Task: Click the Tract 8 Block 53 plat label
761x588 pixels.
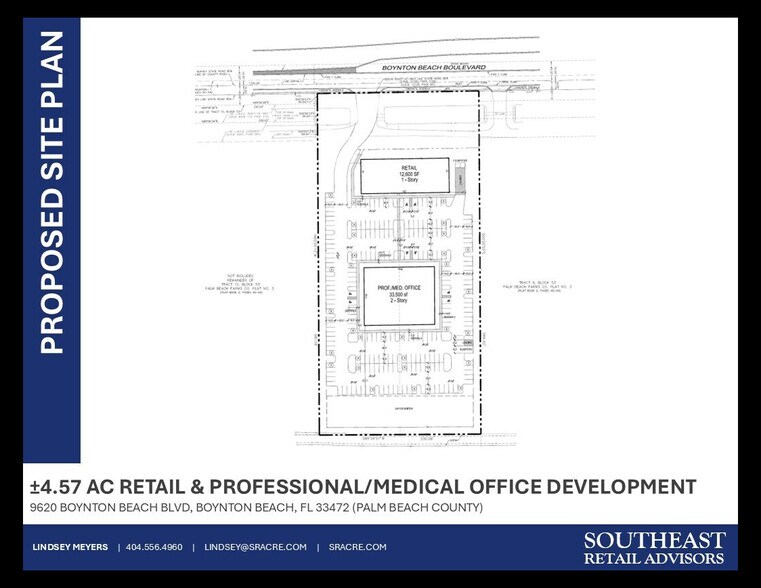Action: point(538,286)
